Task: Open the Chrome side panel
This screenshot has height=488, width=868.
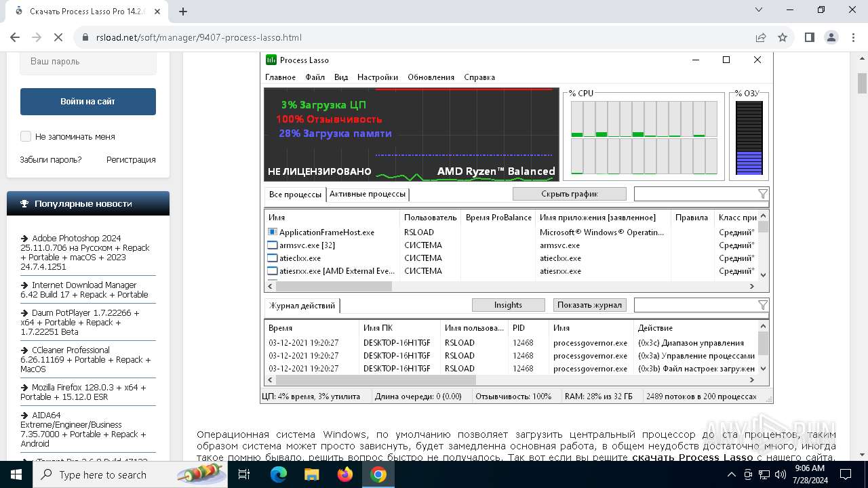Action: click(809, 37)
